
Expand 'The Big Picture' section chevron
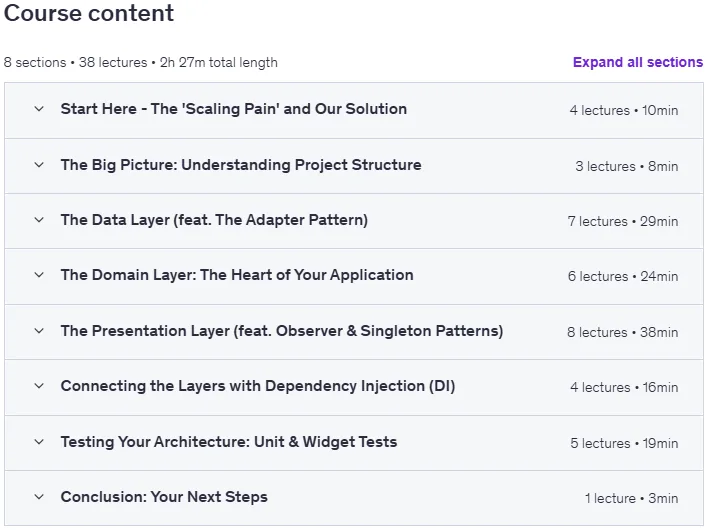(x=39, y=165)
